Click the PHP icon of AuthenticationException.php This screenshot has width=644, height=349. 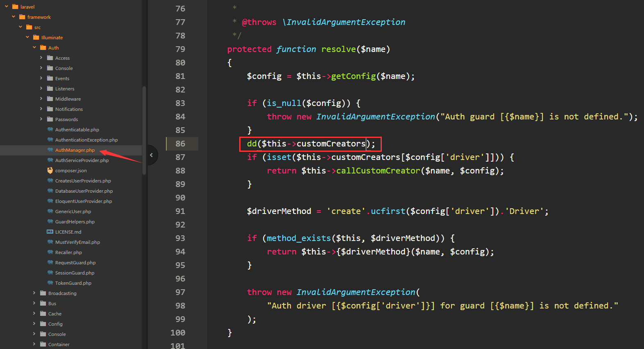50,140
